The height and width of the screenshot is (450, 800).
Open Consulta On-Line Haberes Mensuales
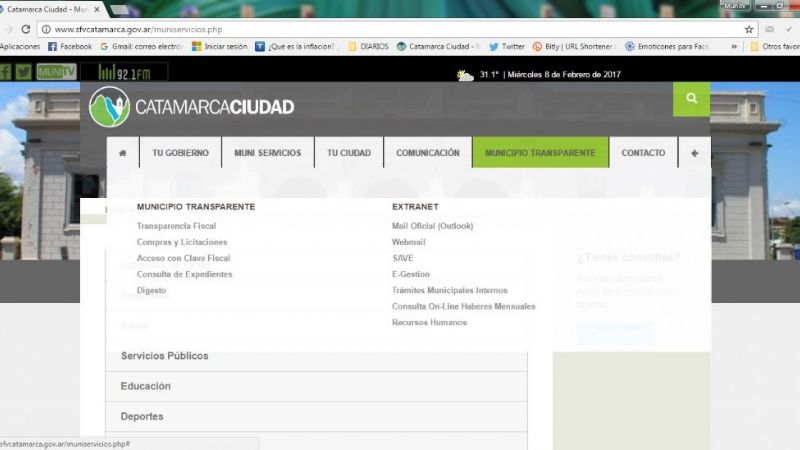pos(464,306)
